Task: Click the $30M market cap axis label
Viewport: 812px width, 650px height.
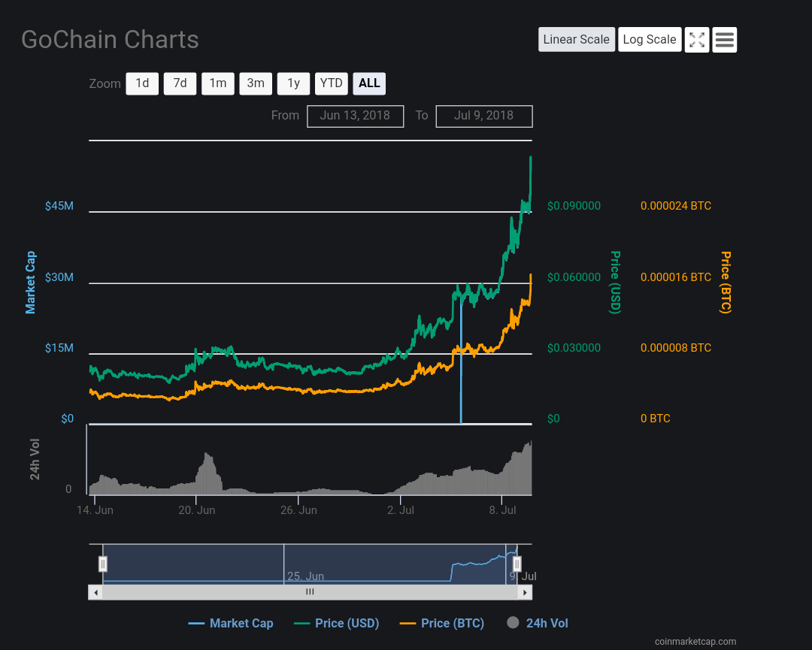Action: coord(59,277)
